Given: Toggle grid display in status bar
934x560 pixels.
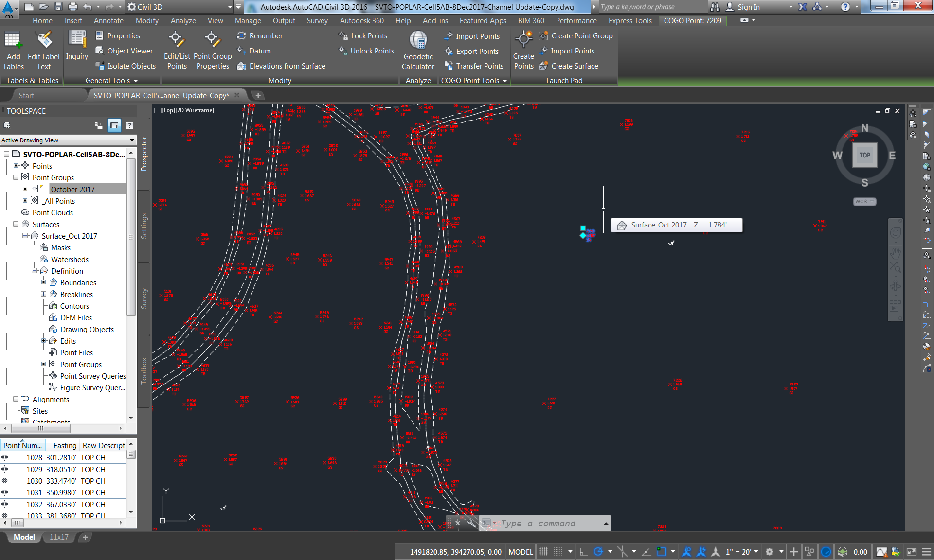Looking at the screenshot, I should [544, 552].
